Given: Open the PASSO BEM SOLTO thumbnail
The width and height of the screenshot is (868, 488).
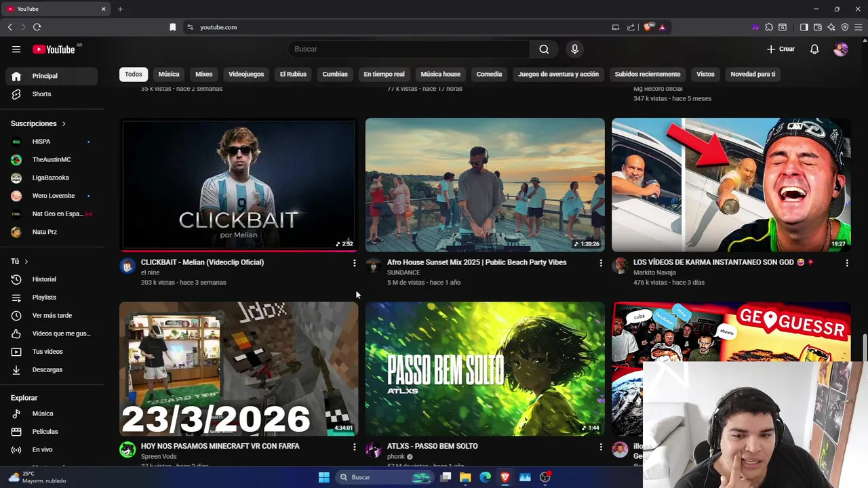Looking at the screenshot, I should coord(485,369).
